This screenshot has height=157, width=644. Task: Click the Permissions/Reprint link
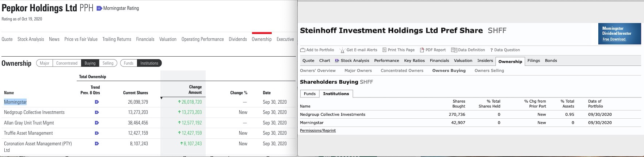pos(317,131)
